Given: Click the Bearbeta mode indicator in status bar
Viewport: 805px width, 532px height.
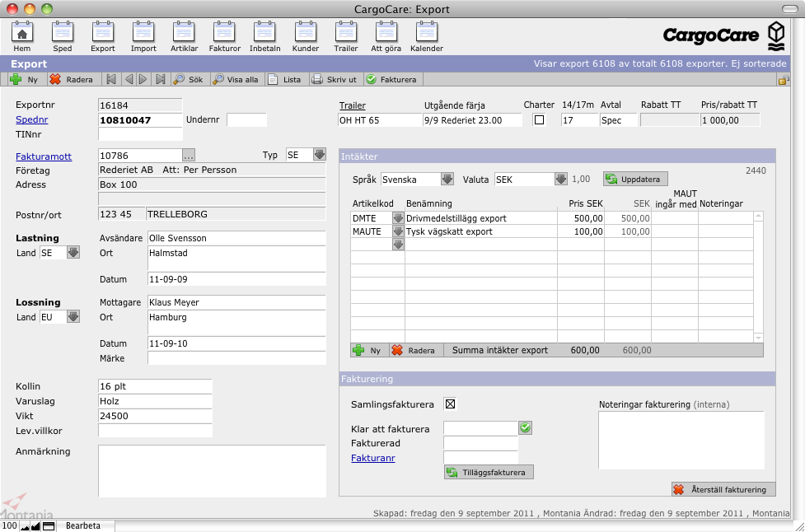Looking at the screenshot, I should (83, 526).
